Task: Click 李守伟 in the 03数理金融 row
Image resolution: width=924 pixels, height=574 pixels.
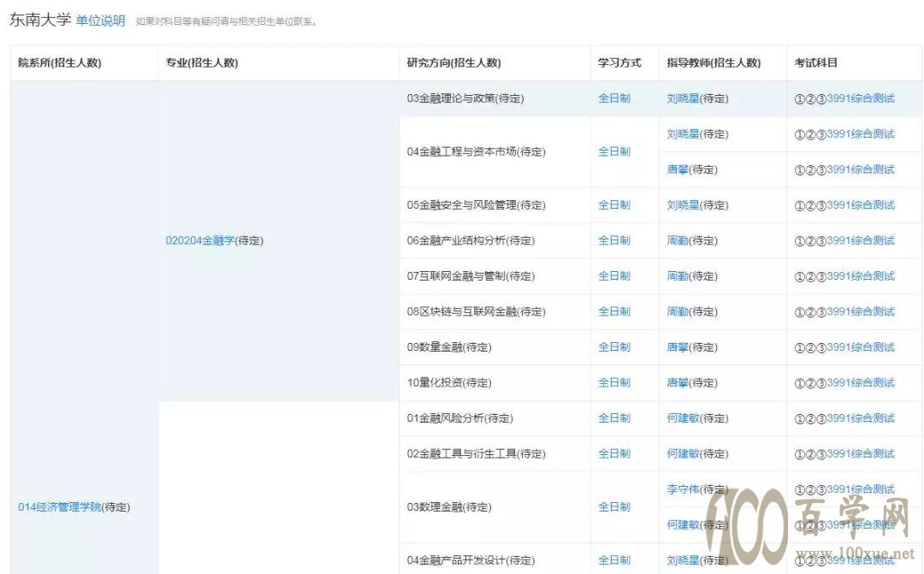Action: (683, 489)
